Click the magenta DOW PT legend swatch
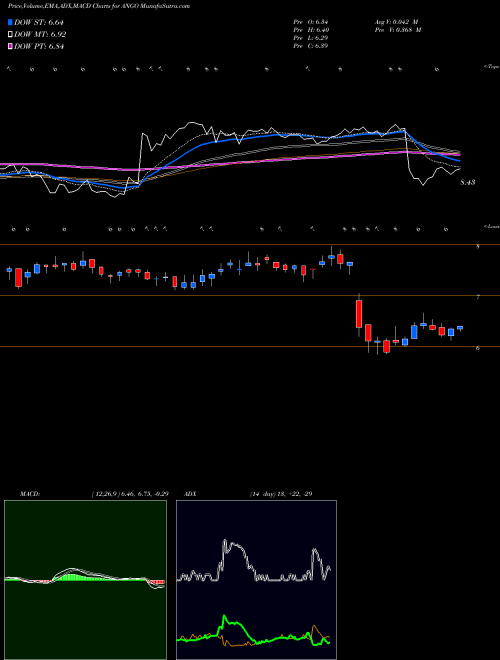This screenshot has height=660, width=500. [x=10, y=46]
